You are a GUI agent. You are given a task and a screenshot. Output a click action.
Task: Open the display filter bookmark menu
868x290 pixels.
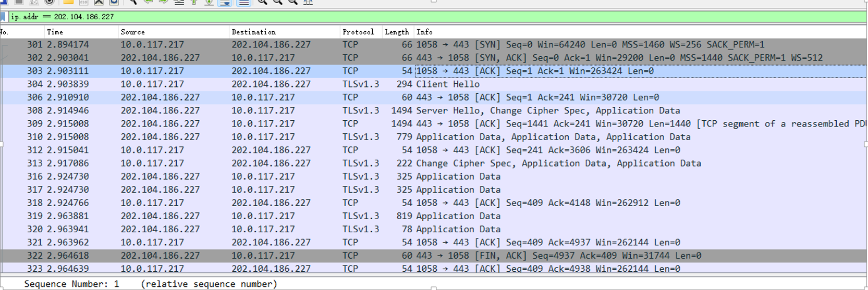[3, 17]
